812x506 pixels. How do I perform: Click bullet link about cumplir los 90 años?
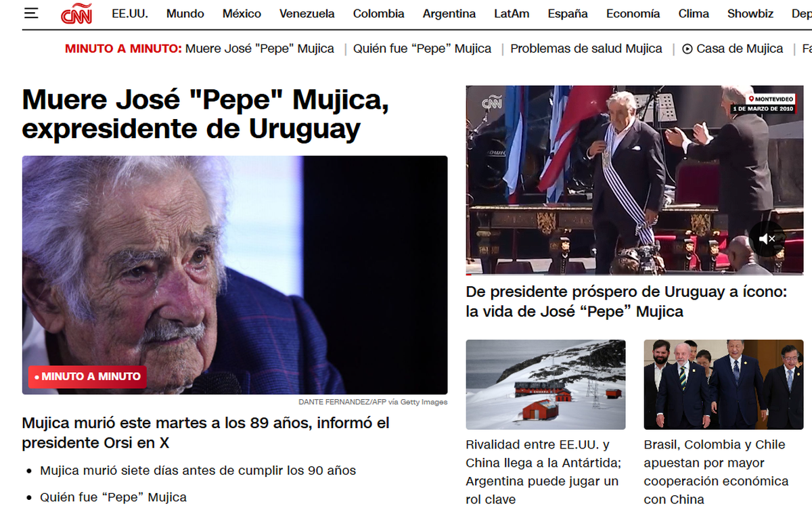point(198,470)
